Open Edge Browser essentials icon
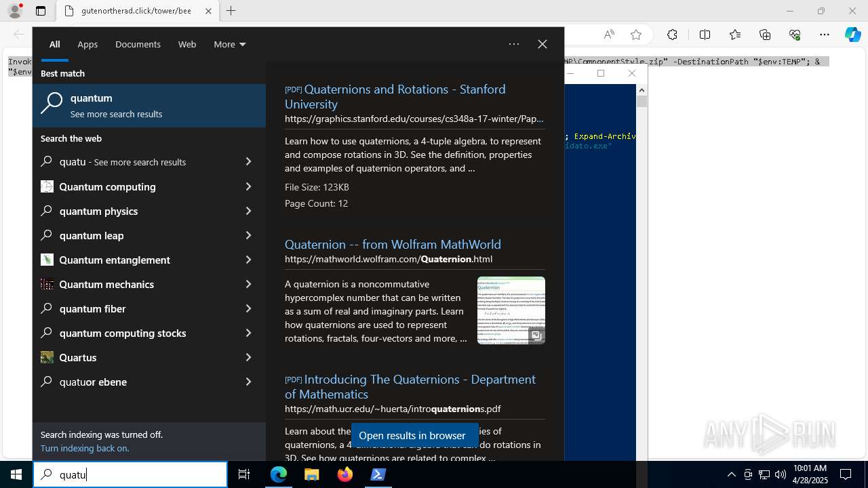The image size is (868, 488). pyautogui.click(x=795, y=35)
